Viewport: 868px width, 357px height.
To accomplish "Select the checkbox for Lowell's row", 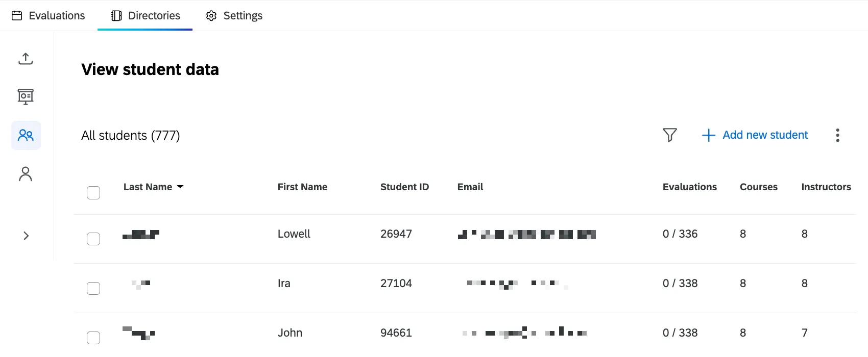I will click(x=93, y=238).
